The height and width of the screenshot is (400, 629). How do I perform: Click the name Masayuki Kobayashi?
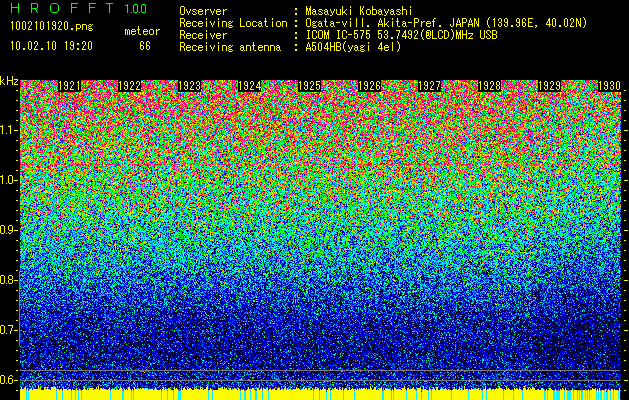[359, 11]
